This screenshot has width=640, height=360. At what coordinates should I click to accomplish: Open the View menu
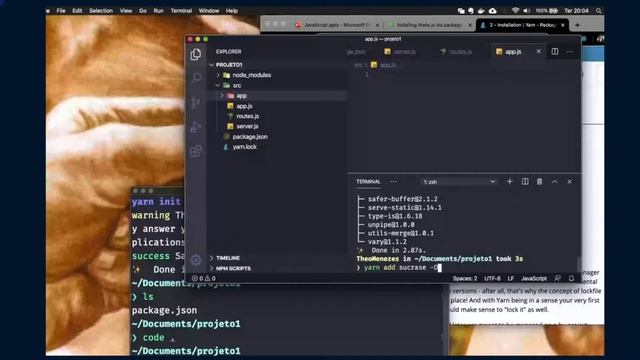[x=126, y=11]
